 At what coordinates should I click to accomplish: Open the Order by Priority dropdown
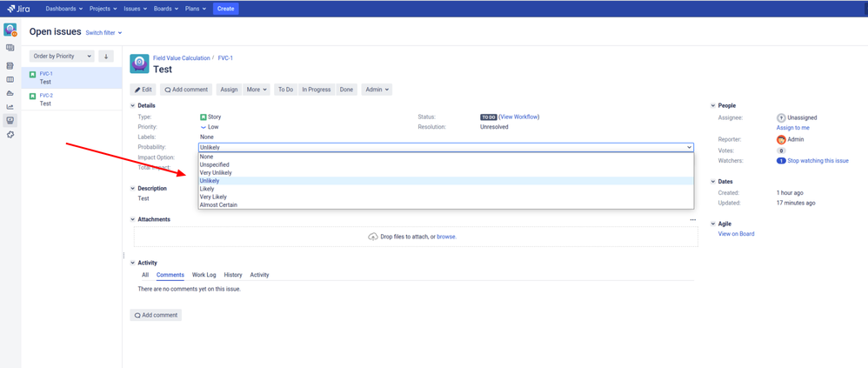pos(62,56)
